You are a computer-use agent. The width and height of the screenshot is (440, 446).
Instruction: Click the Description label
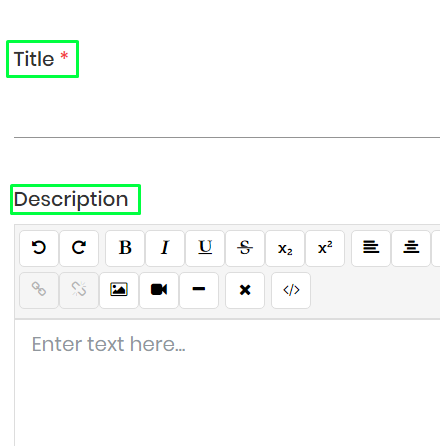[71, 199]
